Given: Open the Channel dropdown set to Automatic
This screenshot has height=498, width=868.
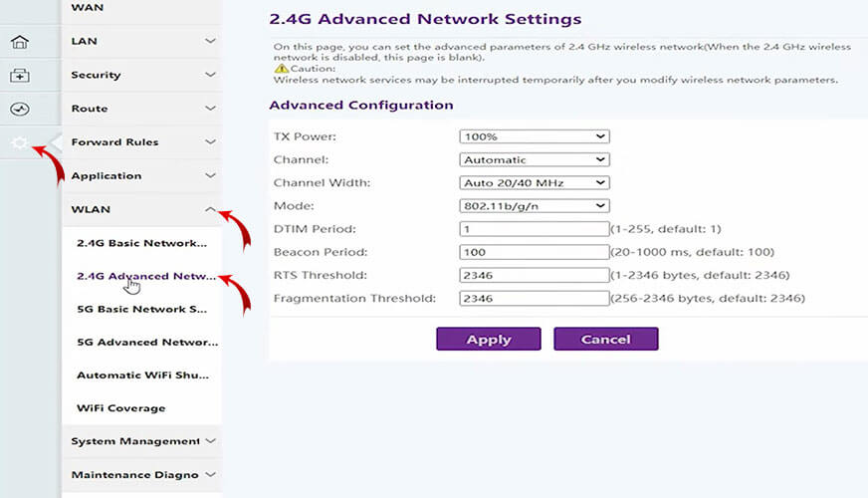Looking at the screenshot, I should 534,159.
